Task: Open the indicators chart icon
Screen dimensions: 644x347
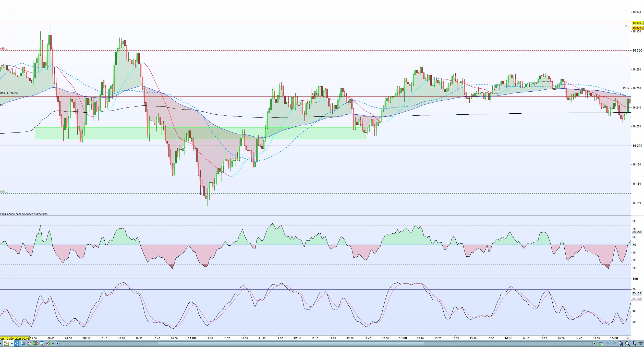Action: pos(6,343)
